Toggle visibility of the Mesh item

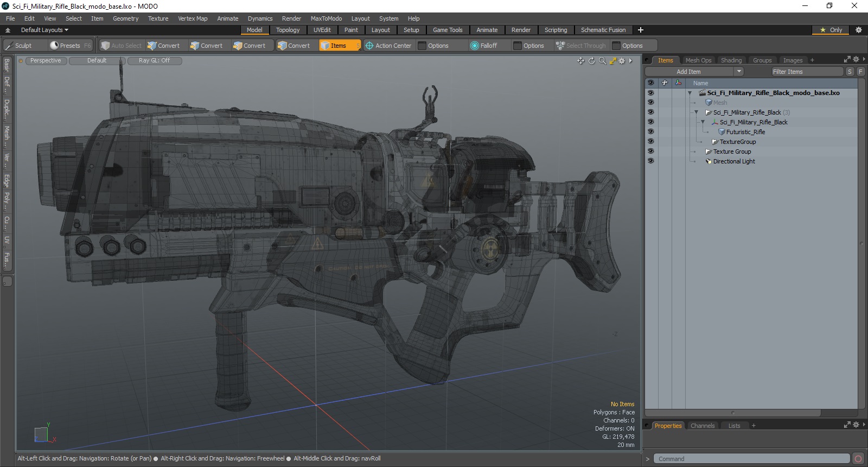point(650,103)
